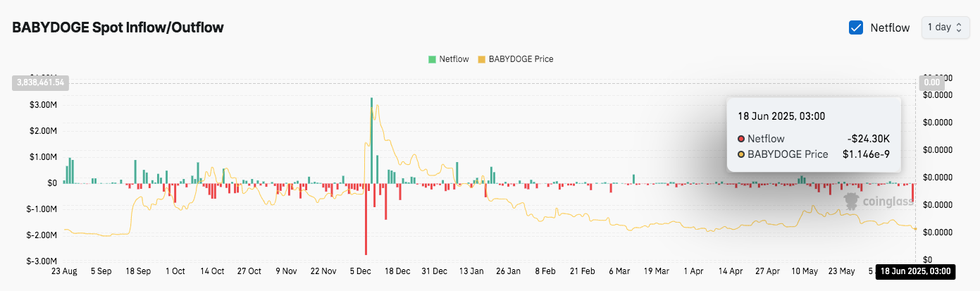Image resolution: width=980 pixels, height=291 pixels.
Task: Click the 23 Aug x-axis date
Action: (x=63, y=271)
